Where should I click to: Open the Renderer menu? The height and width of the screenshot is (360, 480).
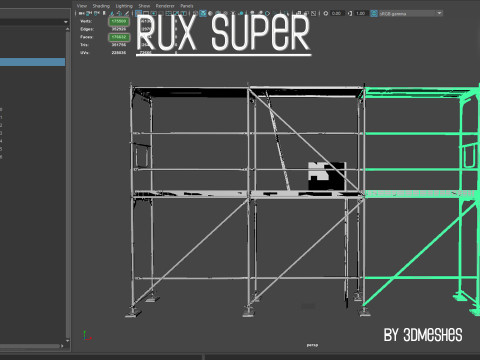pyautogui.click(x=165, y=6)
